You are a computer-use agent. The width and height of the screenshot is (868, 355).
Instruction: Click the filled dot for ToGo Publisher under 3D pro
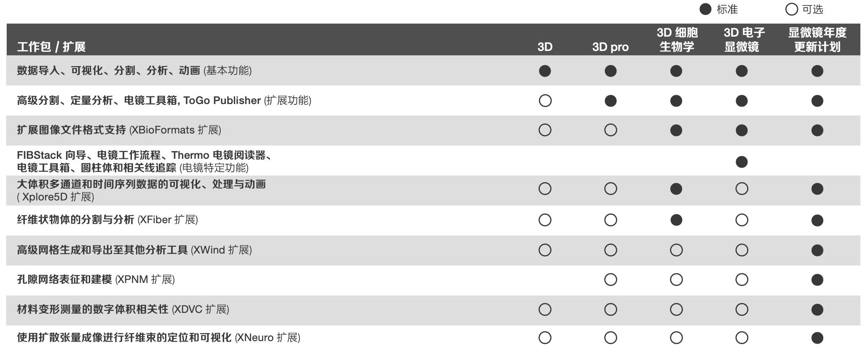coord(611,101)
